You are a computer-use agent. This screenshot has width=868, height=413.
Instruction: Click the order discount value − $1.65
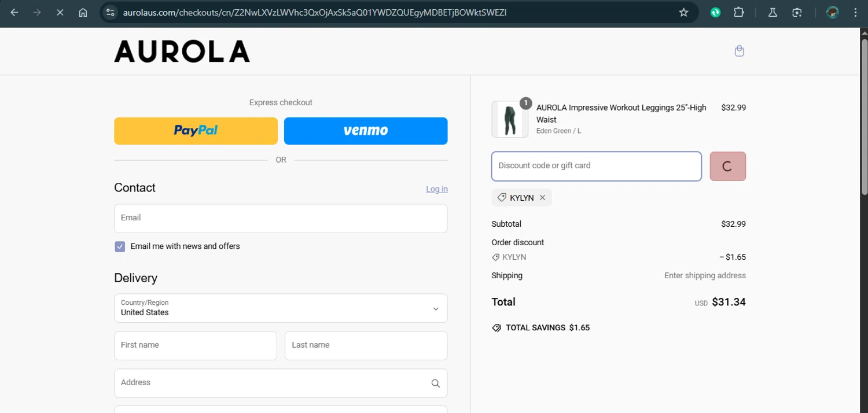coord(733,257)
